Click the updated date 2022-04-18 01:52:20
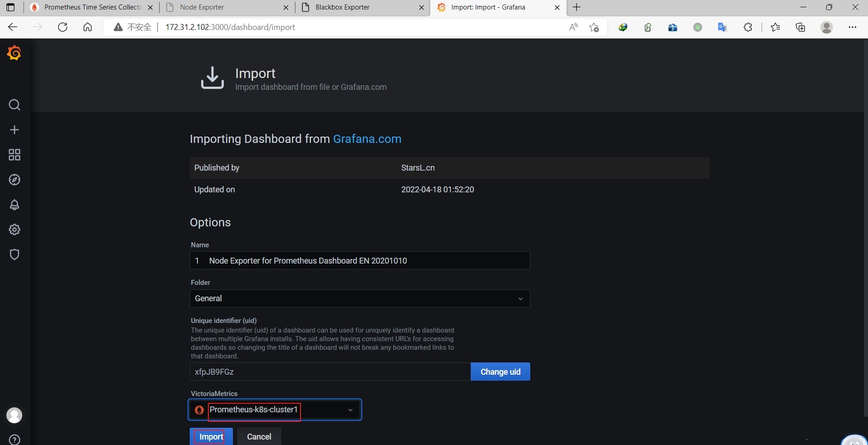 click(x=437, y=190)
